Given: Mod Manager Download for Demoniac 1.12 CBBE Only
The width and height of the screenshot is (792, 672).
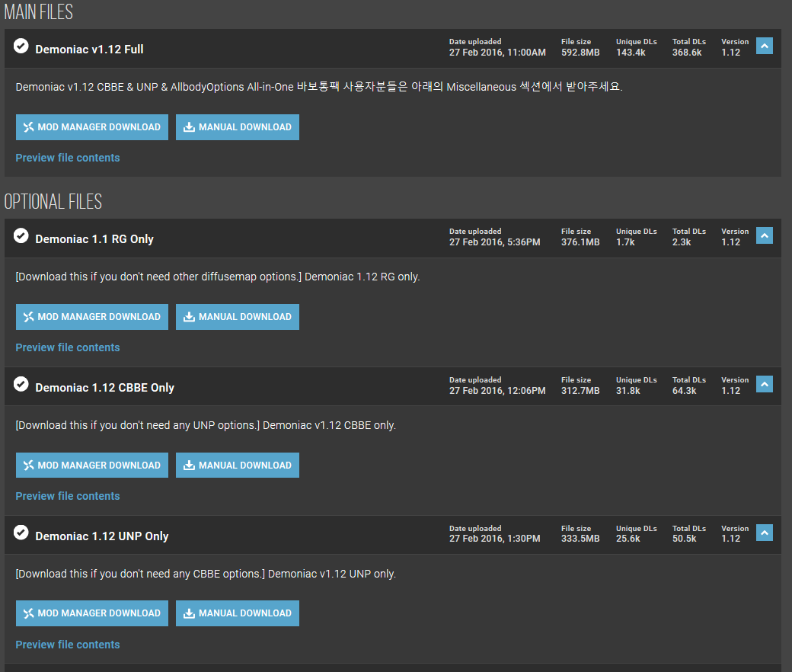Looking at the screenshot, I should (92, 466).
